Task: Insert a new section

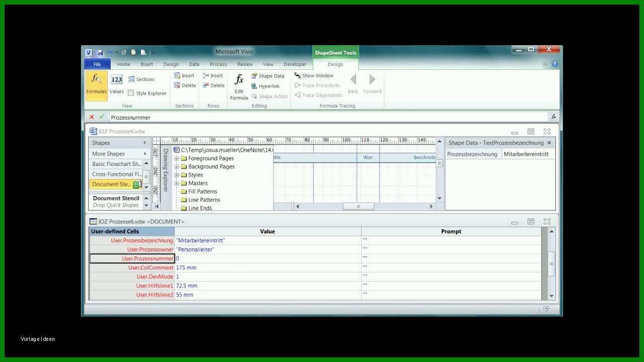Action: tap(184, 76)
